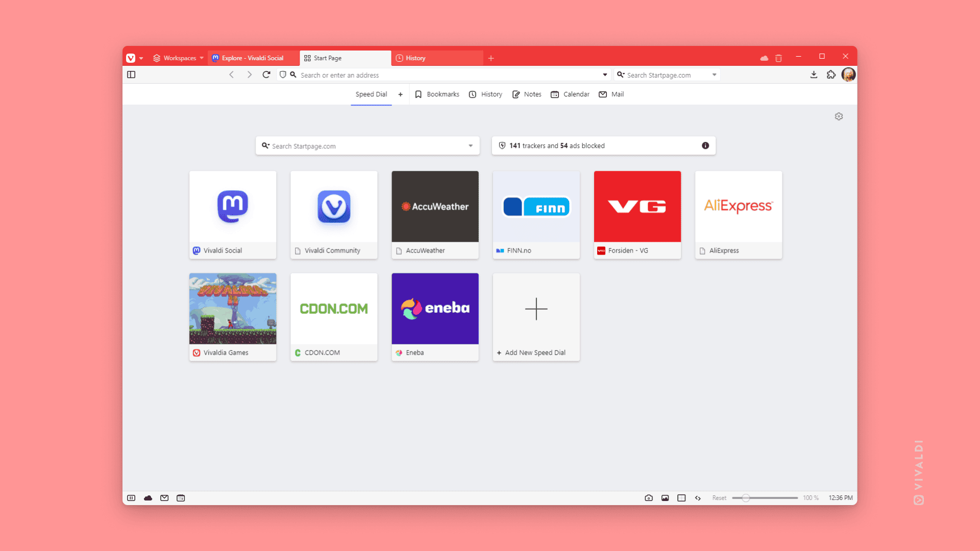Expand the Vivaldi menu dropdown arrow
Viewport: 980px width, 551px height.
pos(141,58)
